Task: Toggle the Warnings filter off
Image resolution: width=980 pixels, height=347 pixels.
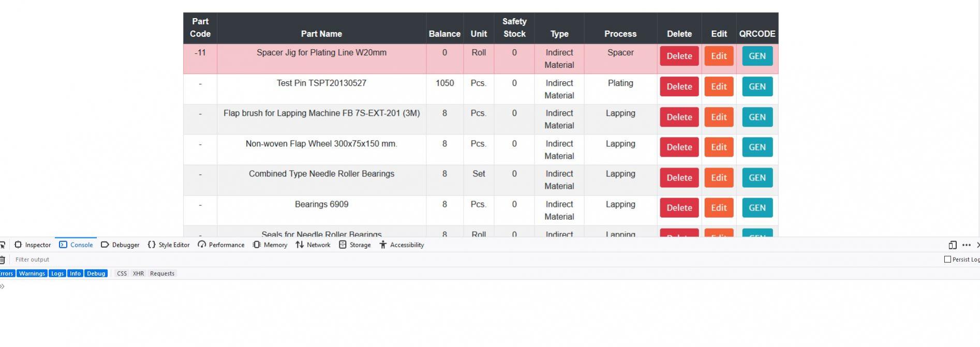Action: pyautogui.click(x=32, y=274)
